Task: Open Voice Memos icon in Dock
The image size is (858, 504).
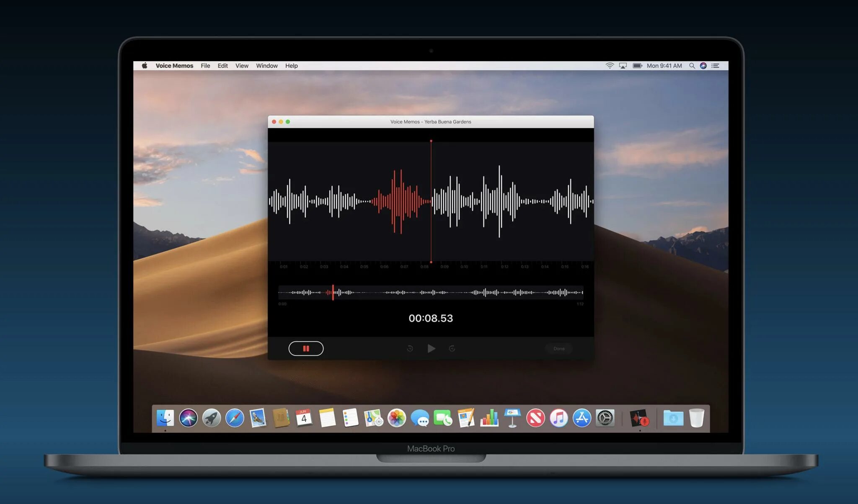Action: coord(639,418)
